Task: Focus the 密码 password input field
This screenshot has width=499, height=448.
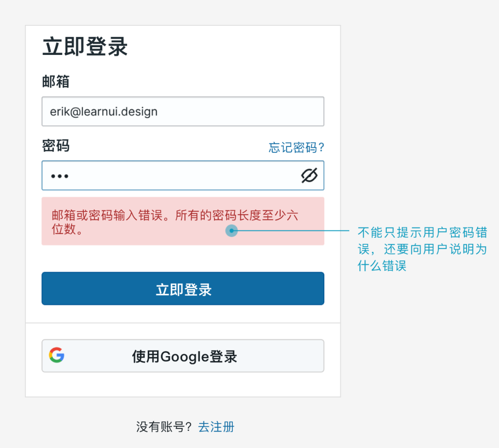Action: pos(183,176)
